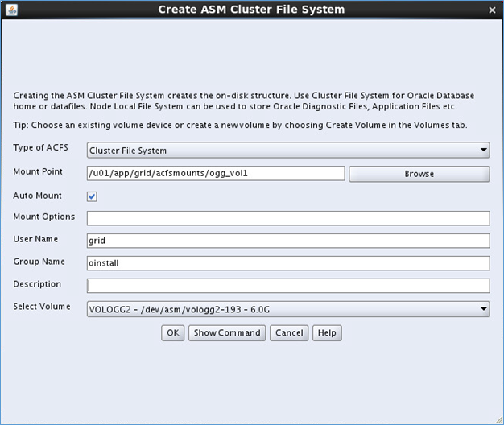Uncheck the Auto Mount checkbox

coord(92,196)
